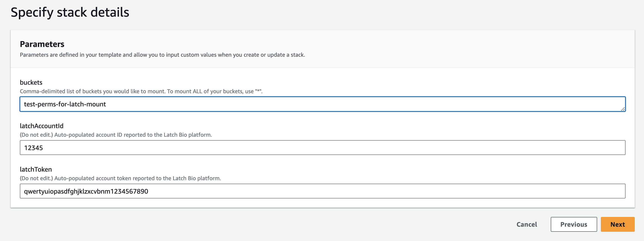Screen dimensions: 644x241
Task: Click the latchToken parameter label
Action: (36, 169)
